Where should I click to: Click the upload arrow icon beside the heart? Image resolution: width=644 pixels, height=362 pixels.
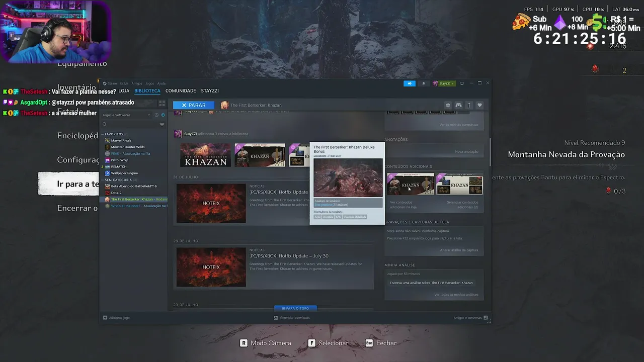(x=469, y=105)
